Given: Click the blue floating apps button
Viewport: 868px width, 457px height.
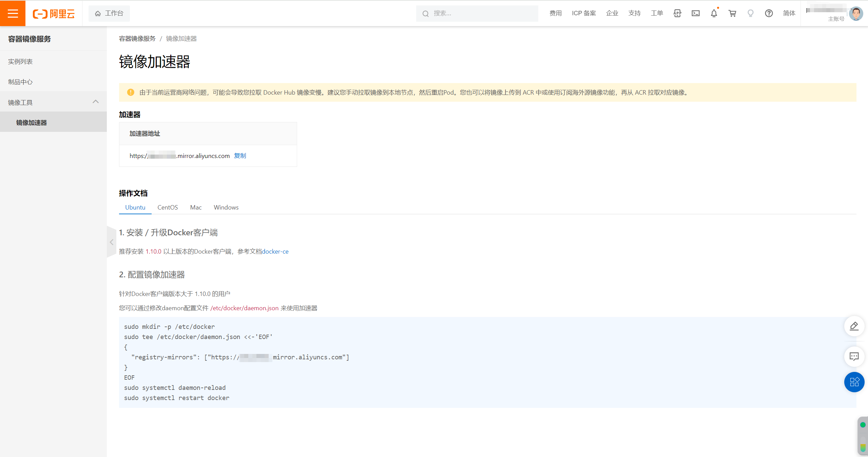Looking at the screenshot, I should 854,382.
